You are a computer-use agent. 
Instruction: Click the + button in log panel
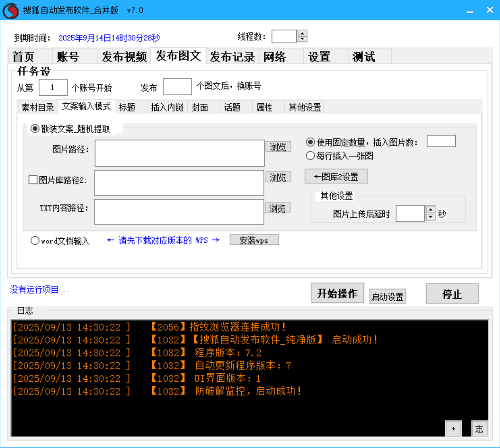pyautogui.click(x=453, y=428)
